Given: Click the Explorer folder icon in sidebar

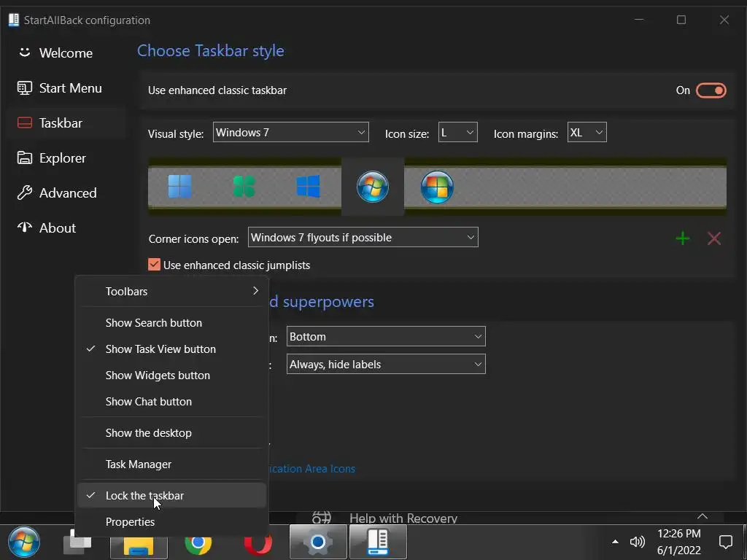Looking at the screenshot, I should pos(24,157).
